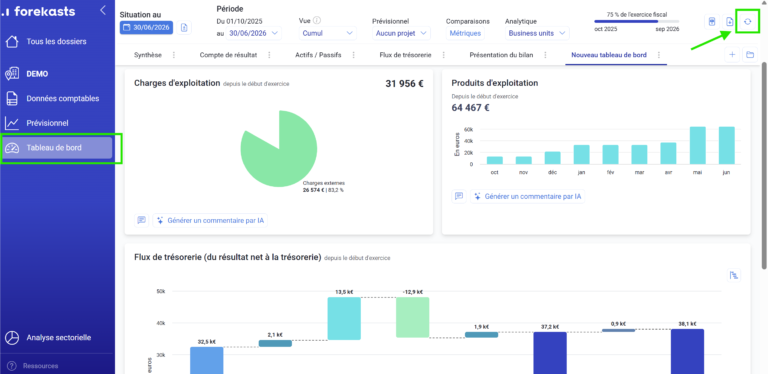768x374 pixels.
Task: Generate AI comment for Produits d'exploitation
Action: pyautogui.click(x=528, y=196)
